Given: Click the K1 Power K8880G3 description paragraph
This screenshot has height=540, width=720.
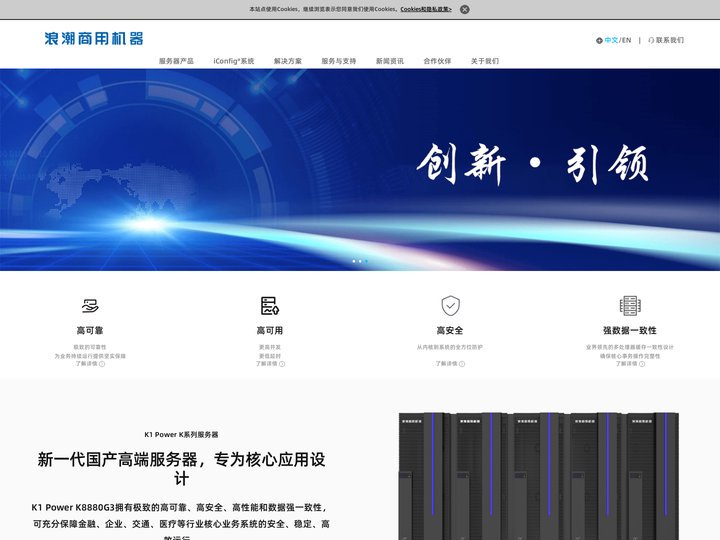Looking at the screenshot, I should [181, 523].
